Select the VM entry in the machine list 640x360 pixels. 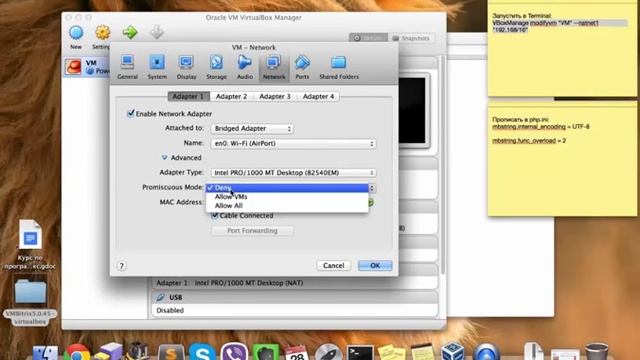tap(87, 67)
